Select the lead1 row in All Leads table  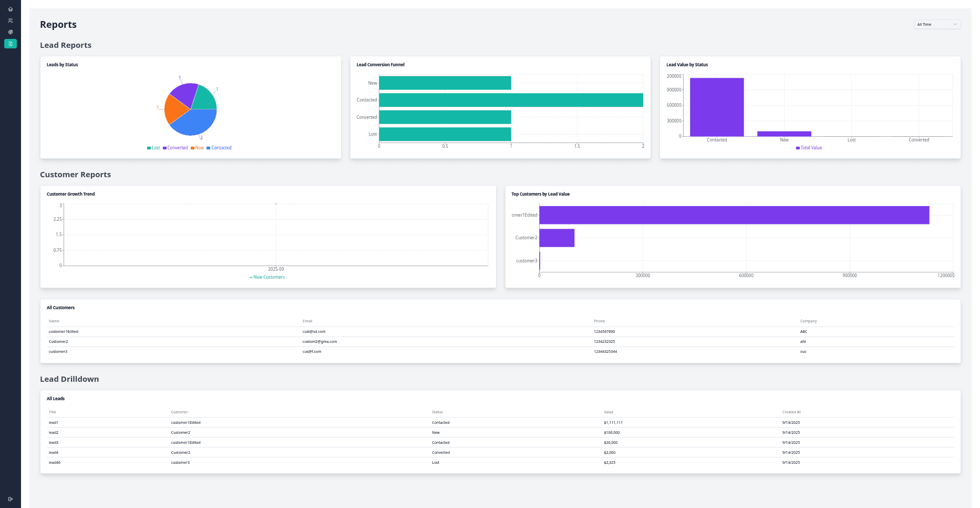click(x=210, y=422)
